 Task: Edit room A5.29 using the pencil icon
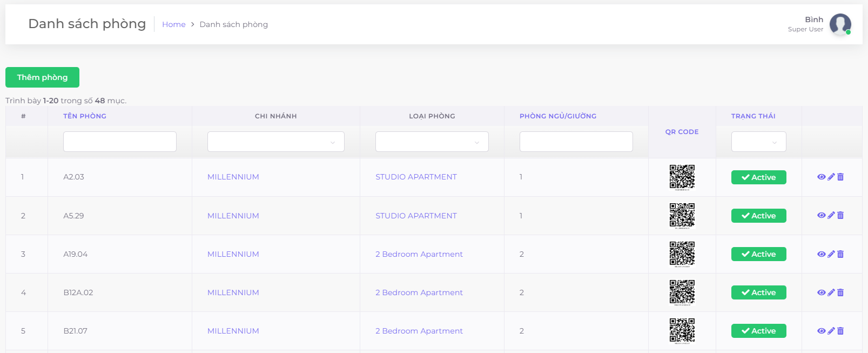831,215
